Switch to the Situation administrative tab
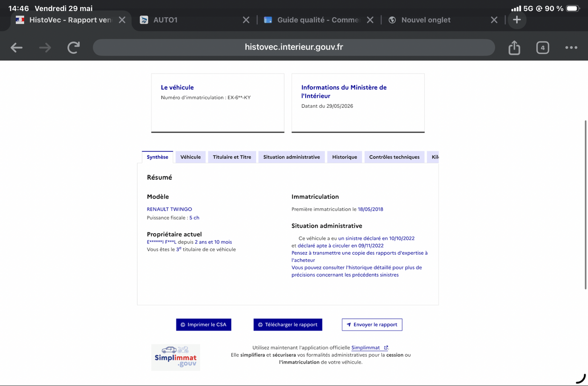This screenshot has width=588, height=386. click(292, 157)
